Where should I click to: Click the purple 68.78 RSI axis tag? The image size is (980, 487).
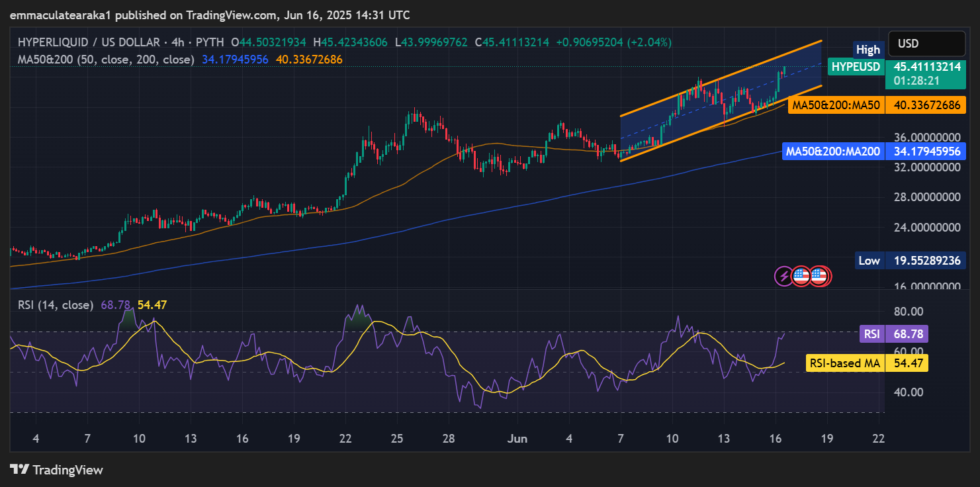908,333
